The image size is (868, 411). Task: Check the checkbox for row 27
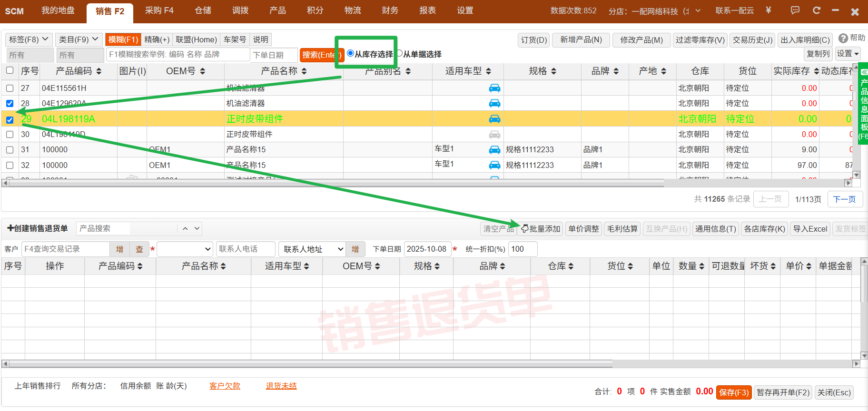coord(10,88)
